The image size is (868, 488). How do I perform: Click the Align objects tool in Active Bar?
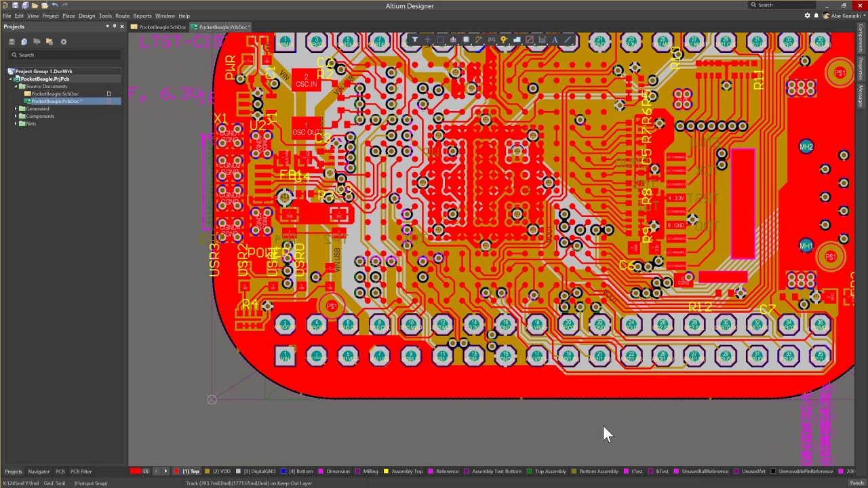coord(453,40)
